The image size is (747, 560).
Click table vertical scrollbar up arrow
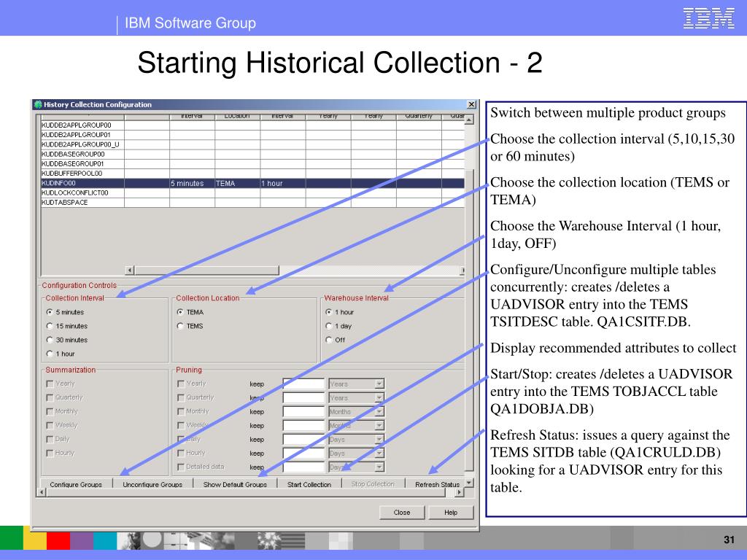click(469, 120)
